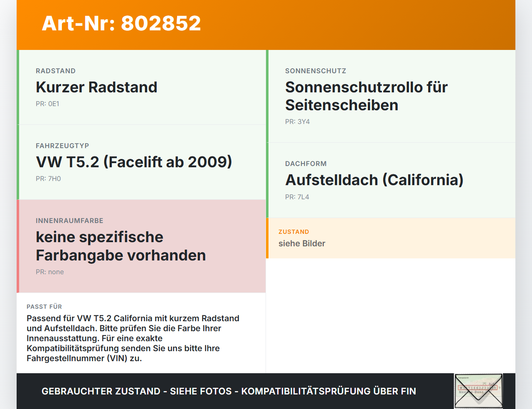Select the 'INNENRAUMFARBE' label
The image size is (532, 409).
(x=69, y=221)
